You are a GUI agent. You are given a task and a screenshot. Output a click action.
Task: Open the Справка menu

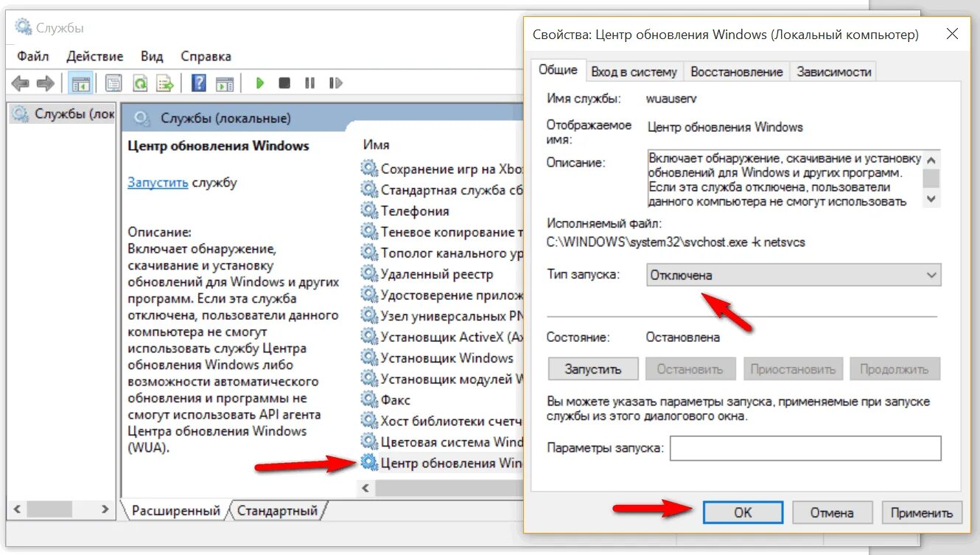click(206, 56)
